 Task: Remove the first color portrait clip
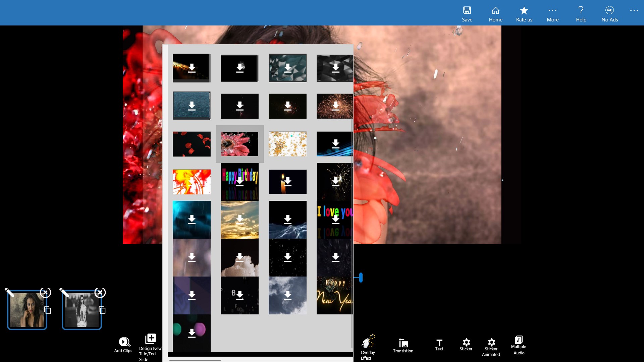(x=45, y=293)
